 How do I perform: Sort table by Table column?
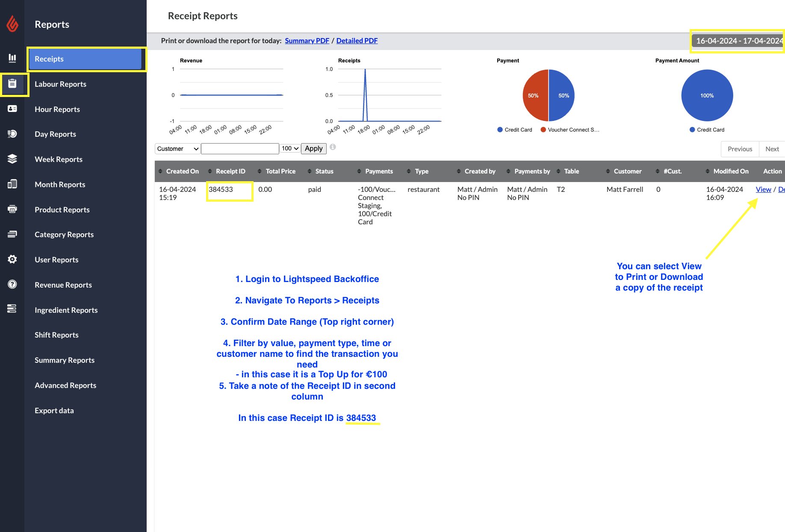tap(567, 171)
